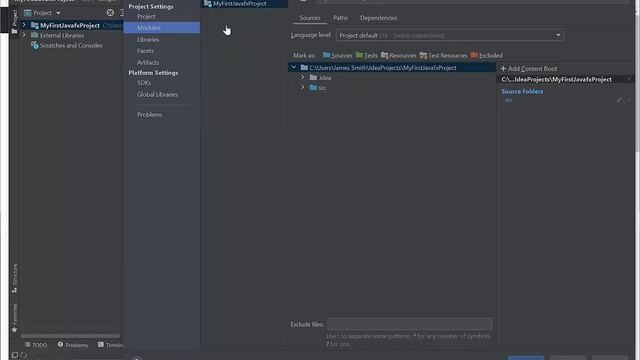
Task: Click the External Libraries icon
Action: pyautogui.click(x=35, y=35)
